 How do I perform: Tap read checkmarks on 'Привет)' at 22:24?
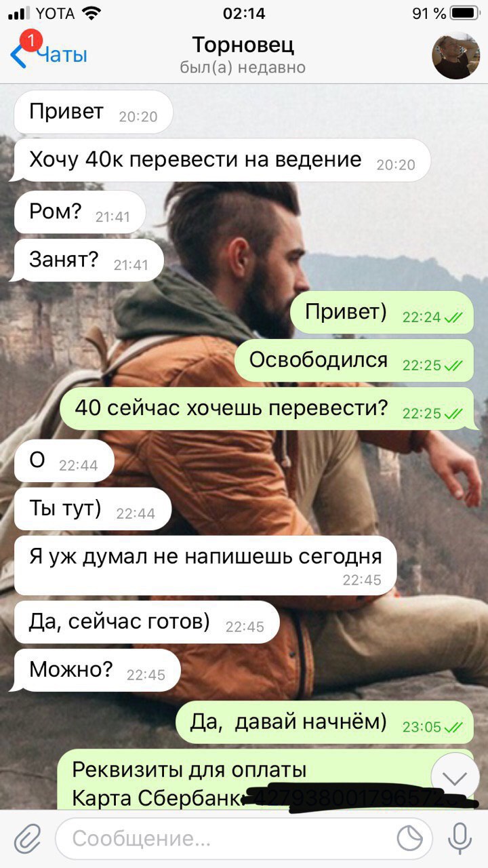coord(453,317)
